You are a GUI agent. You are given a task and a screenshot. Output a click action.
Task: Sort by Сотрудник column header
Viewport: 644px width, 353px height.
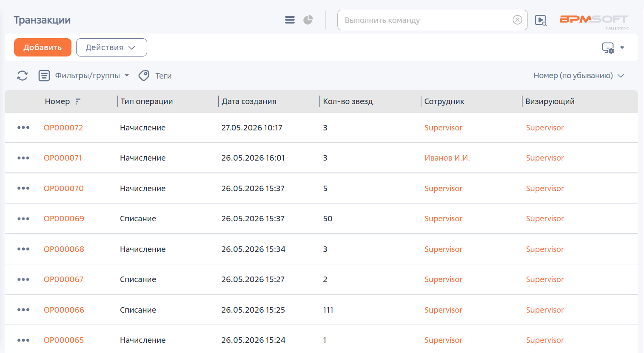coord(444,102)
